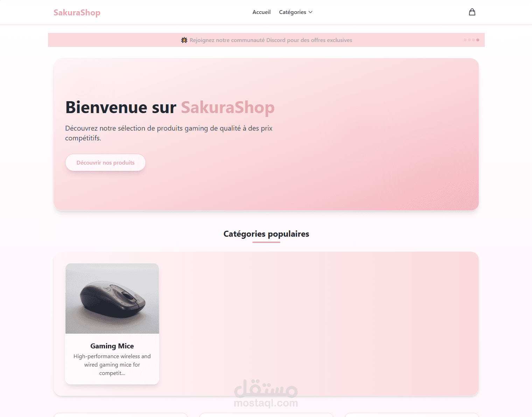Click pink SakuraShop text in hero heading
The width and height of the screenshot is (532, 417).
tap(228, 107)
